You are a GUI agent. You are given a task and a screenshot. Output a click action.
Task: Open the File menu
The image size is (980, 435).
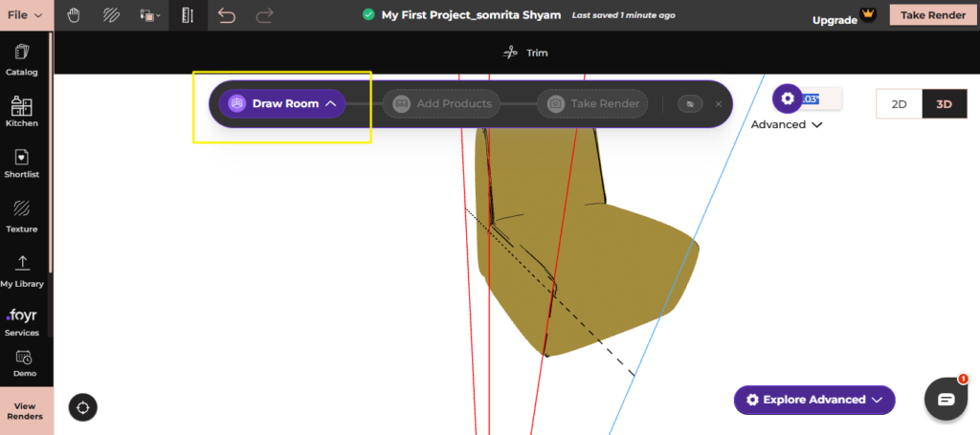(x=26, y=15)
